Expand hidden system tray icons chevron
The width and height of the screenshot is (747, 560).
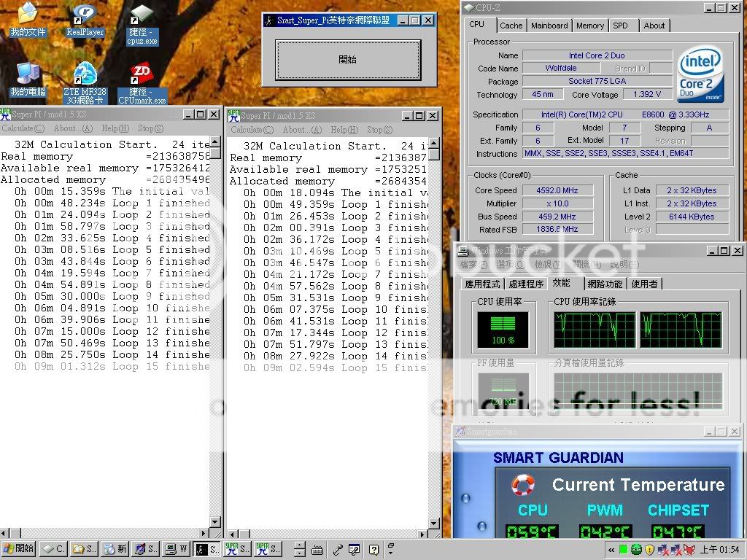click(x=611, y=549)
